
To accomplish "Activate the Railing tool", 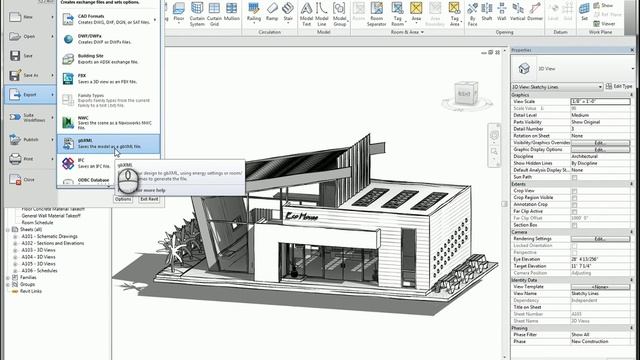I will (253, 12).
